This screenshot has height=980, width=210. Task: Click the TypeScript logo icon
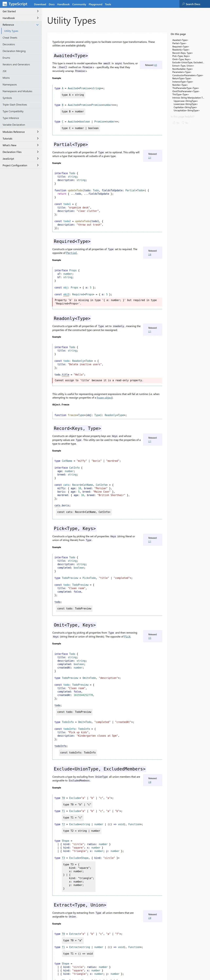[5, 4]
